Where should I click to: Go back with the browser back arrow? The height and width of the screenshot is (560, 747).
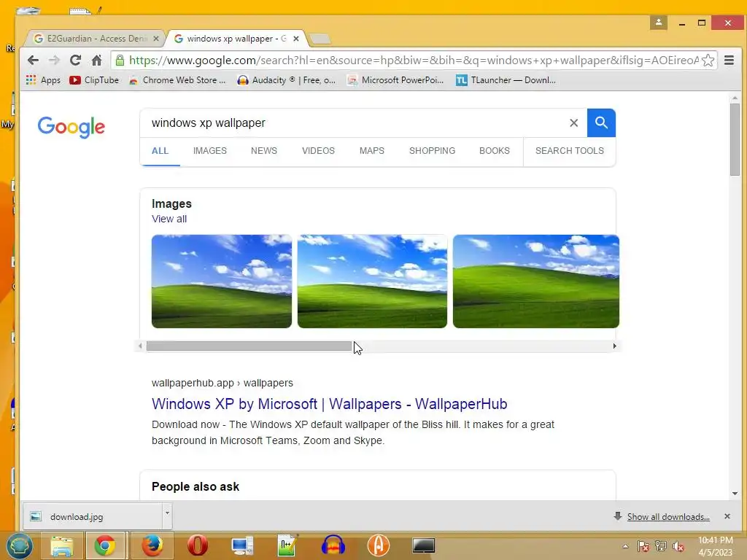(33, 61)
